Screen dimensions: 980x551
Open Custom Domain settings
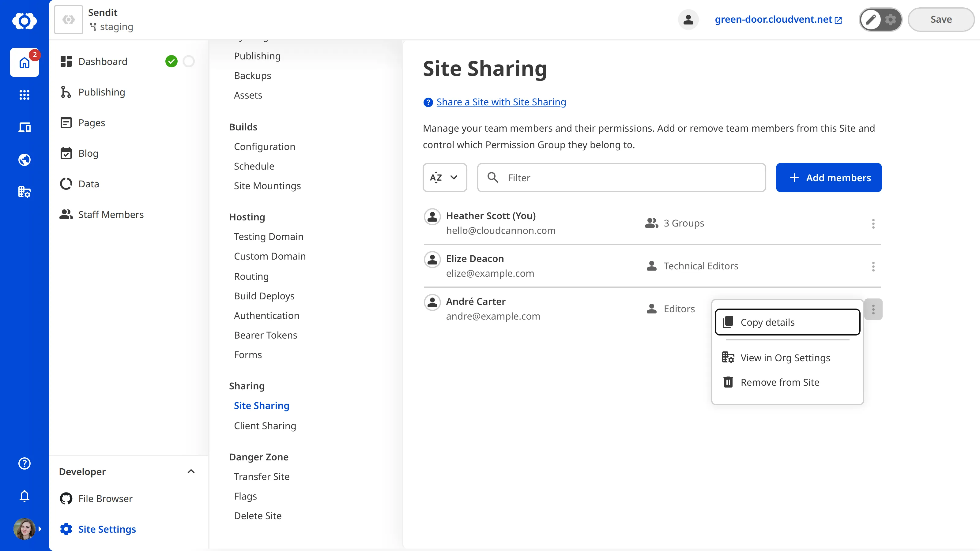click(270, 256)
